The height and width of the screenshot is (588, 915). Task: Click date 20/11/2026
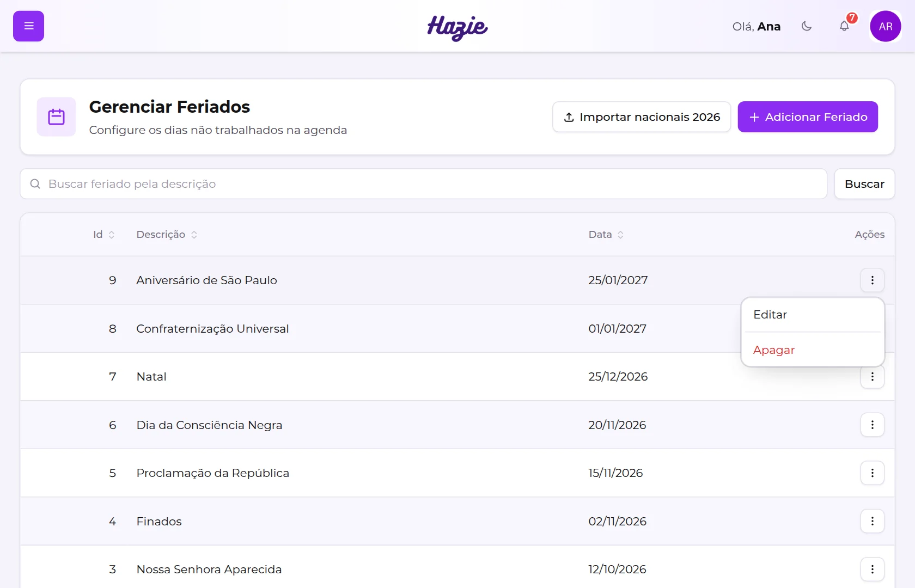point(617,425)
